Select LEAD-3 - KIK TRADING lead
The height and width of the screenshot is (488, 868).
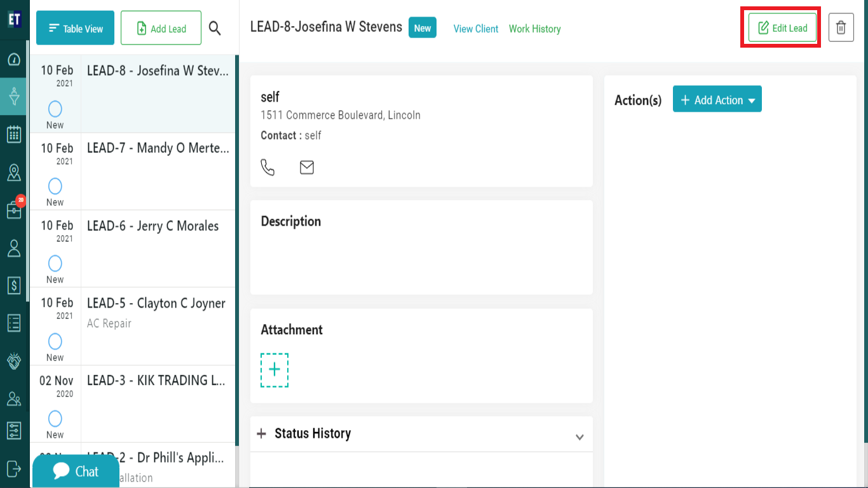[133, 404]
